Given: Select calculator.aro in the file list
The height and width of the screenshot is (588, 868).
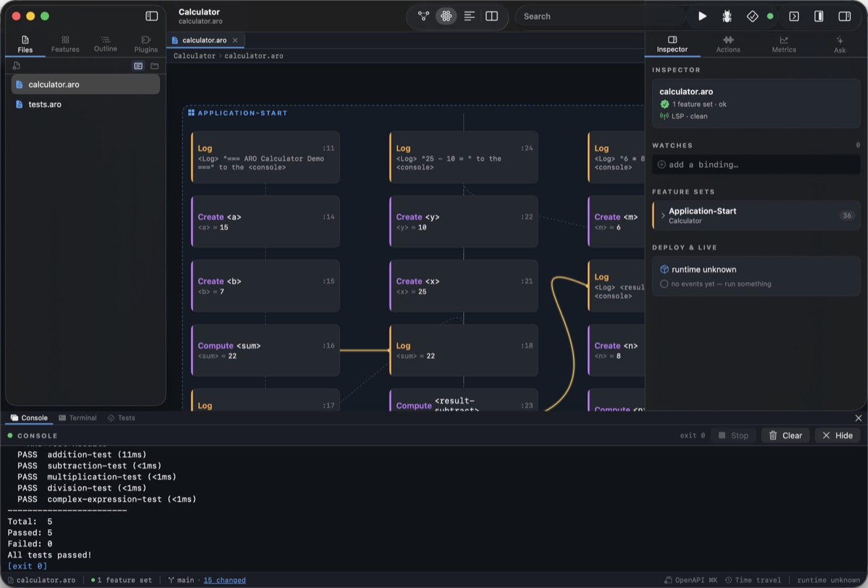Looking at the screenshot, I should pyautogui.click(x=86, y=84).
